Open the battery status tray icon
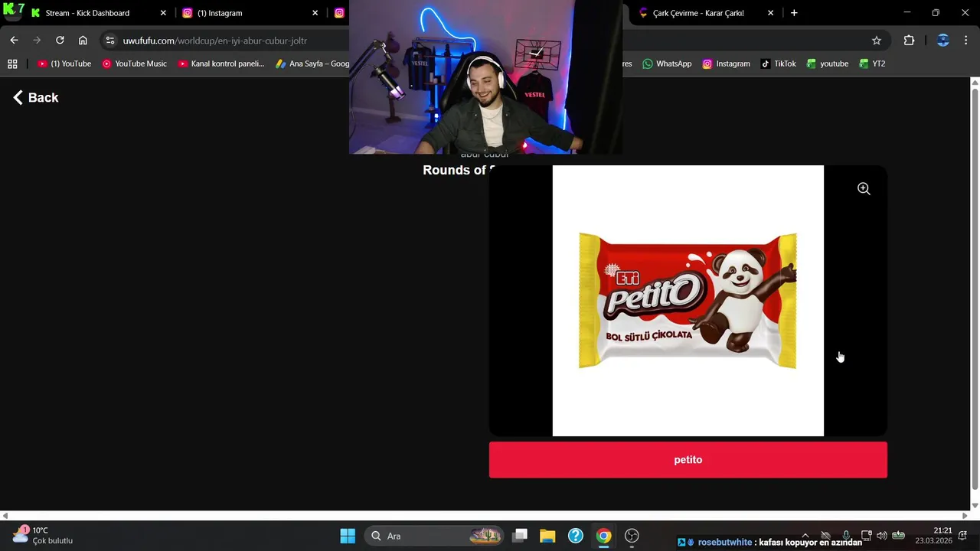The image size is (980, 551). coord(899,536)
